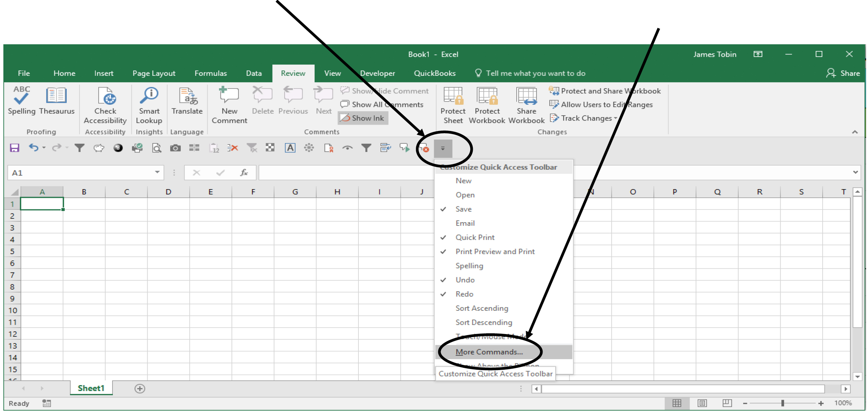The image size is (868, 420).
Task: Enable Sort Ascending in the menu
Action: pyautogui.click(x=504, y=309)
